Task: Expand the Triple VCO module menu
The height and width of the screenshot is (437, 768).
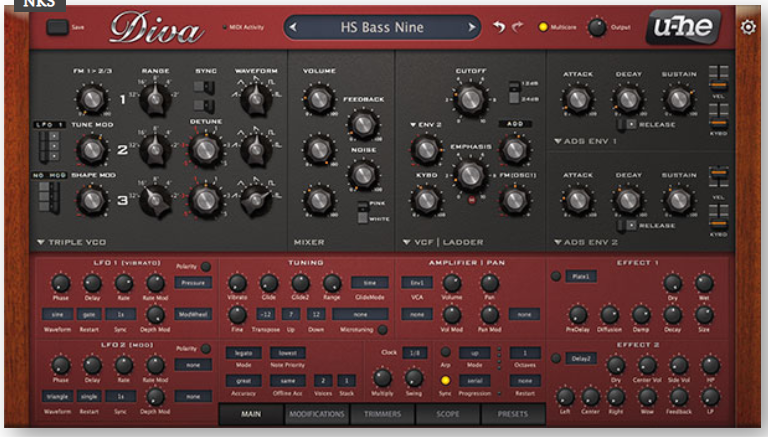Action: click(x=41, y=242)
